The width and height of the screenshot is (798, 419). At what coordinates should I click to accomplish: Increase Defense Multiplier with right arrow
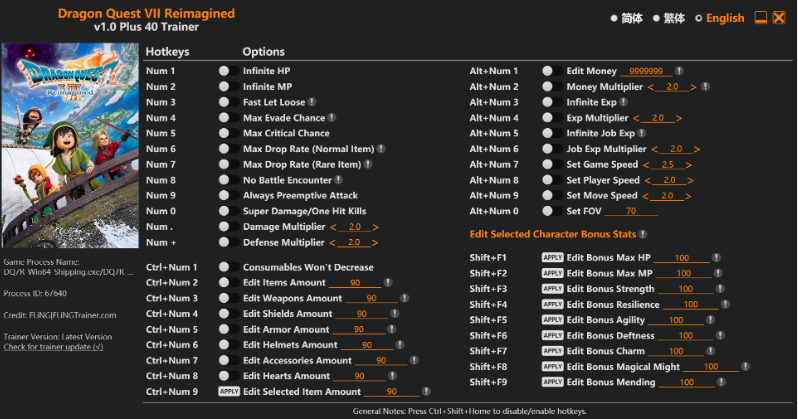point(375,243)
